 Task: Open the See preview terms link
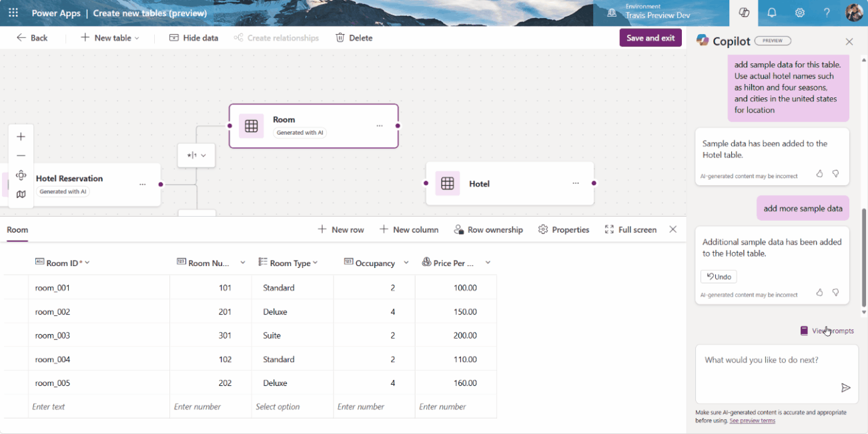pyautogui.click(x=752, y=420)
